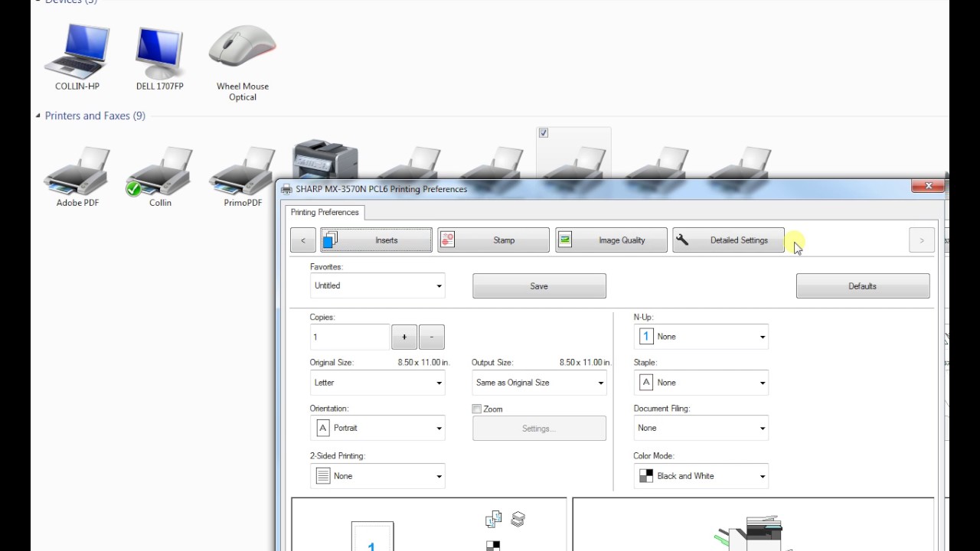Click the SHARP printer icon in the title bar

click(x=286, y=189)
